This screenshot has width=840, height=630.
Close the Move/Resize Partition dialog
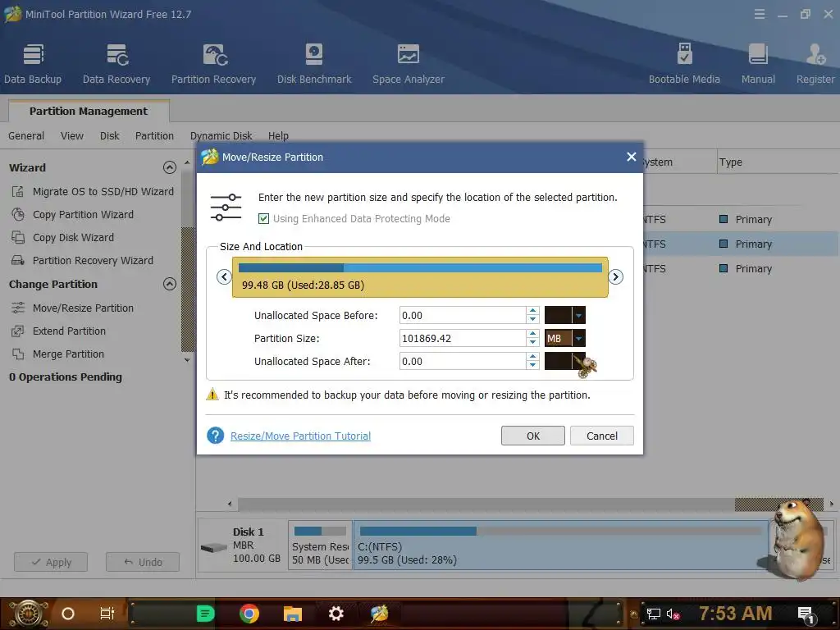click(x=631, y=157)
